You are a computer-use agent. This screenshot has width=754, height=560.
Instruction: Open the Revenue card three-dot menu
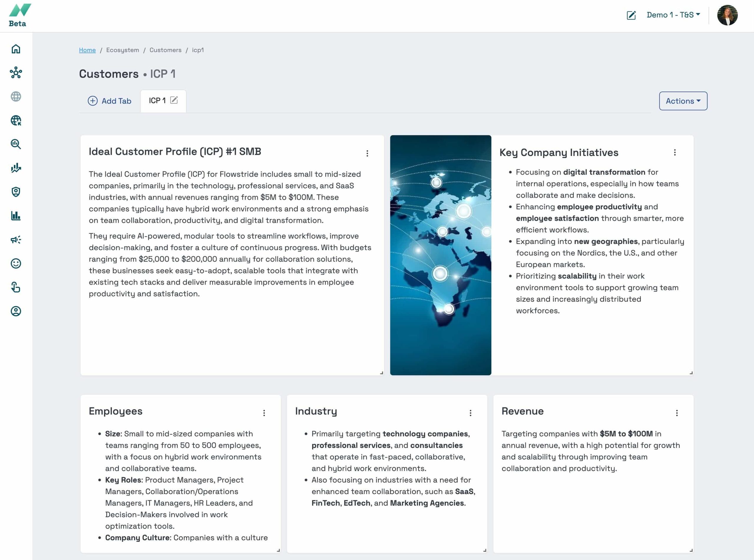pyautogui.click(x=677, y=413)
